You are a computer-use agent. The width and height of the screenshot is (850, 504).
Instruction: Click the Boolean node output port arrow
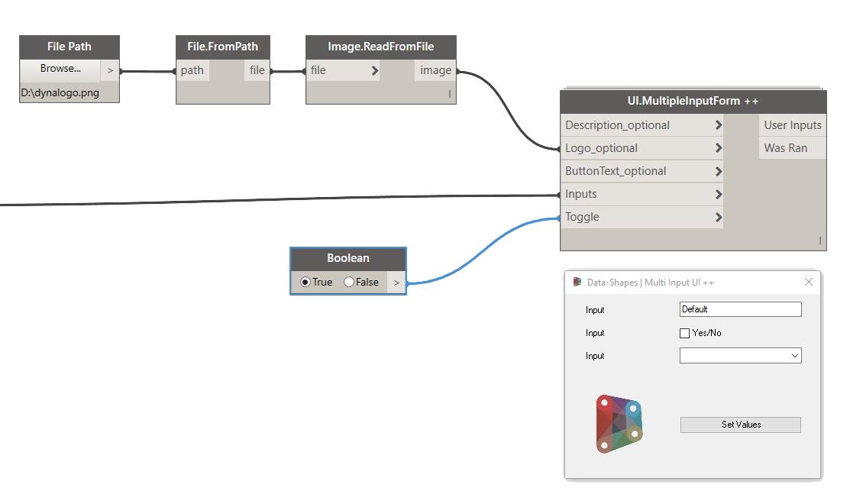click(396, 283)
